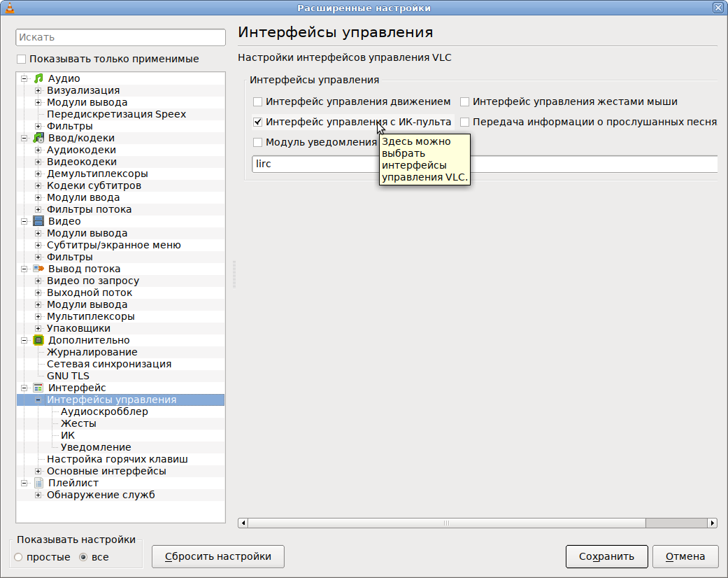Click the VLC cone icon in title bar
The height and width of the screenshot is (578, 728).
(x=9, y=8)
